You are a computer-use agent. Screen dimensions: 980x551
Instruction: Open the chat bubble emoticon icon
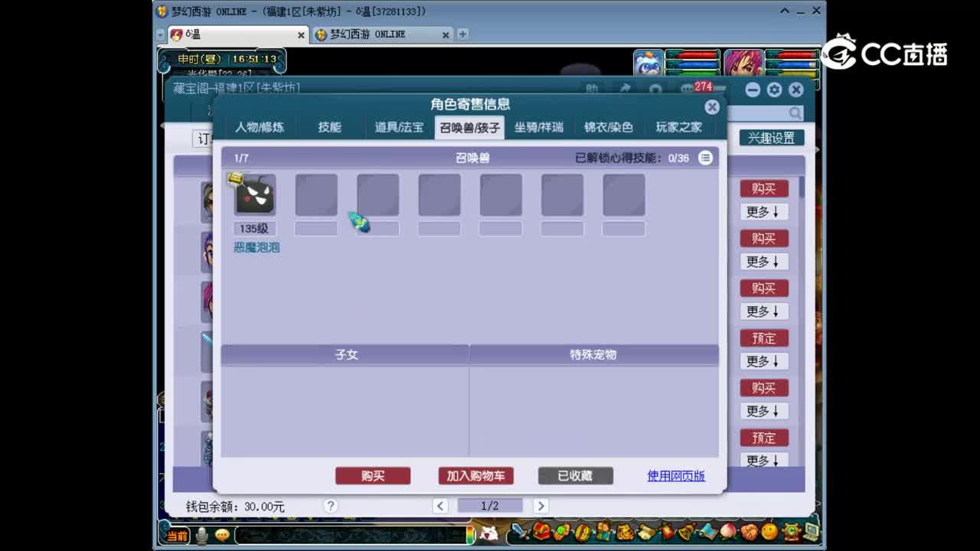tap(222, 535)
